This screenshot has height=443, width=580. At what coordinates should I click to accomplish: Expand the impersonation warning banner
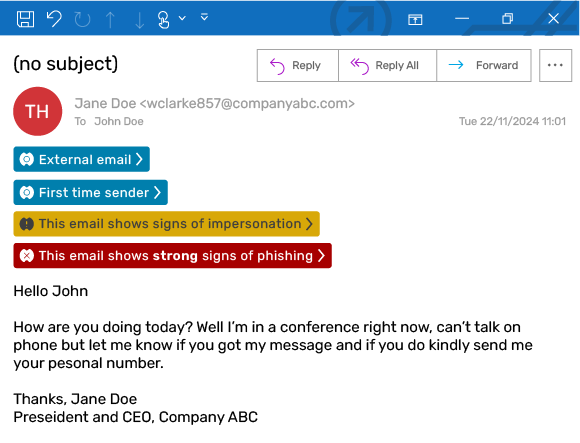coord(166,224)
